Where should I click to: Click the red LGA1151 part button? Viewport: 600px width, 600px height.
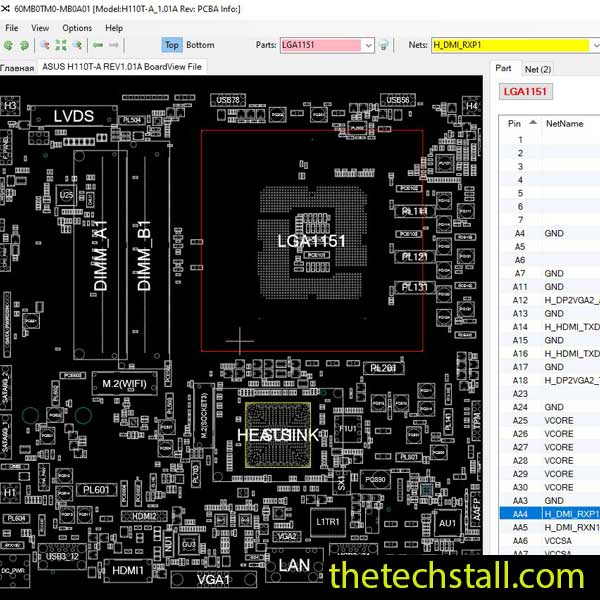(x=525, y=91)
